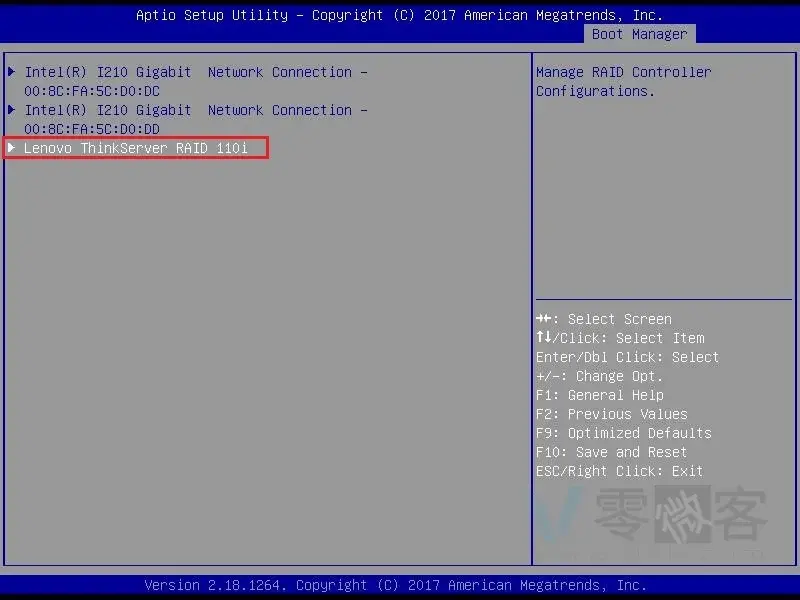
Task: Click the arrow beside the second Intel I210 entry
Action: [12, 110]
